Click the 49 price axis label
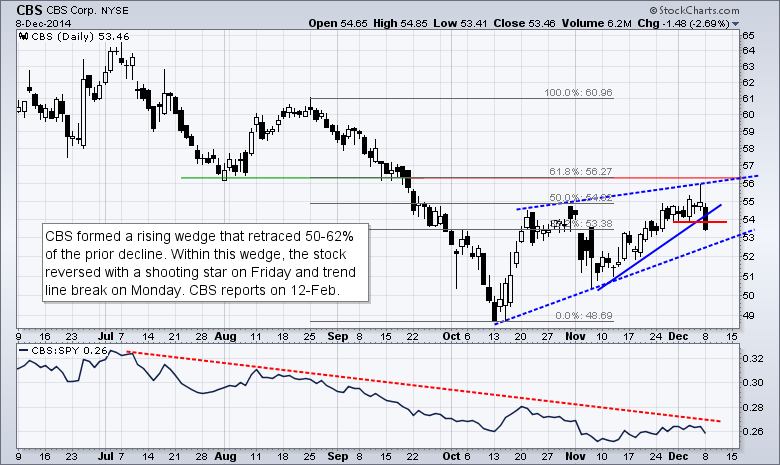This screenshot has height=465, width=780. point(749,315)
